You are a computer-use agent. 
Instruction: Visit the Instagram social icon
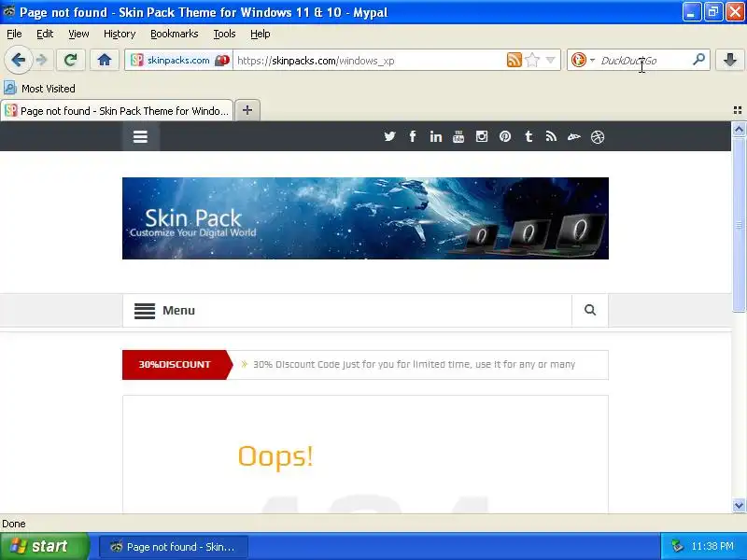coord(482,136)
